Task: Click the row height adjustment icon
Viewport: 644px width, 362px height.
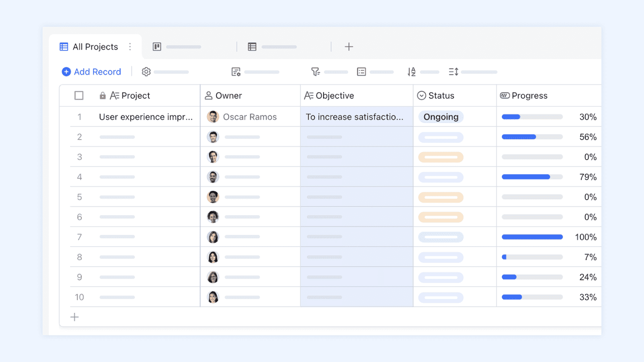Action: tap(453, 72)
